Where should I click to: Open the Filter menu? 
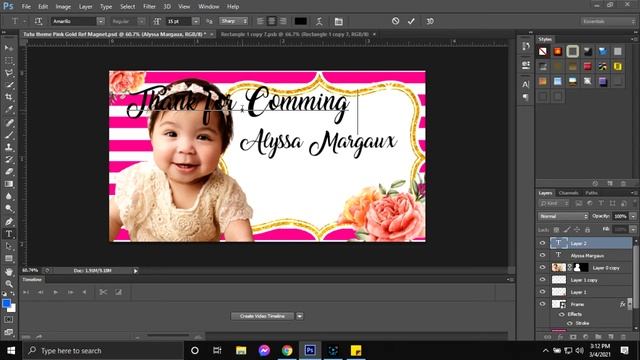point(149,7)
